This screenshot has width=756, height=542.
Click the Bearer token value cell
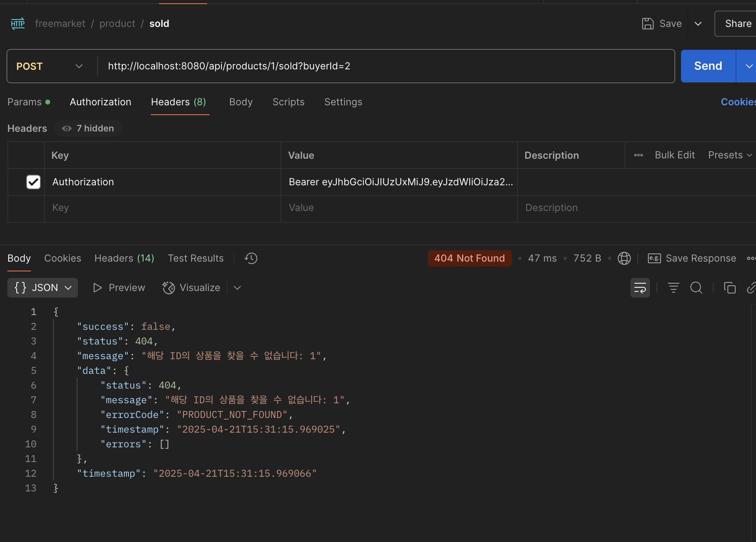(x=399, y=182)
